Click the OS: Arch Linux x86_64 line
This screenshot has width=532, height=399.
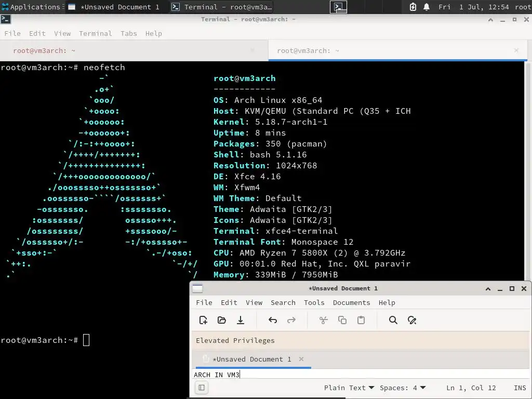(x=268, y=100)
